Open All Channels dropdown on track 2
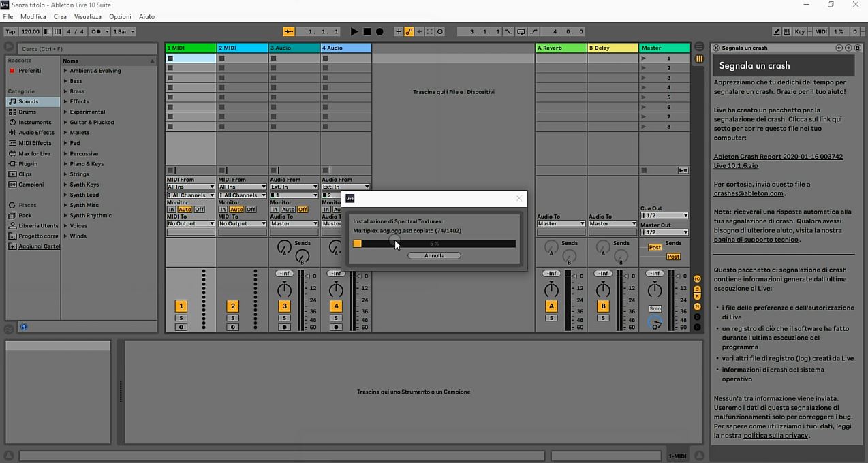This screenshot has width=868, height=463. pos(243,195)
